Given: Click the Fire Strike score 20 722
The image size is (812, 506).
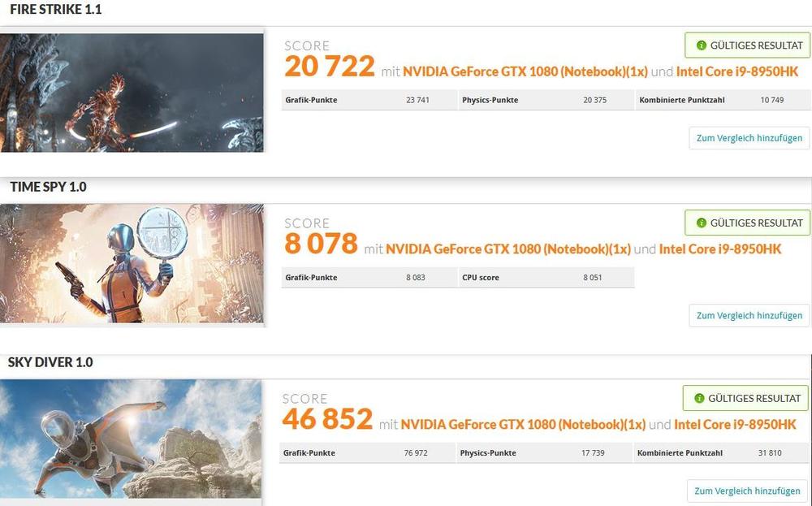Looking at the screenshot, I should 330,67.
